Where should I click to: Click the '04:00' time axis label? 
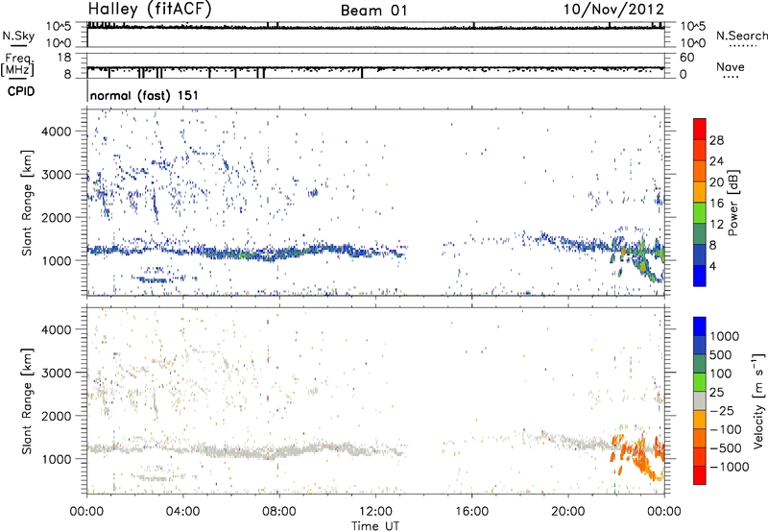tap(182, 512)
